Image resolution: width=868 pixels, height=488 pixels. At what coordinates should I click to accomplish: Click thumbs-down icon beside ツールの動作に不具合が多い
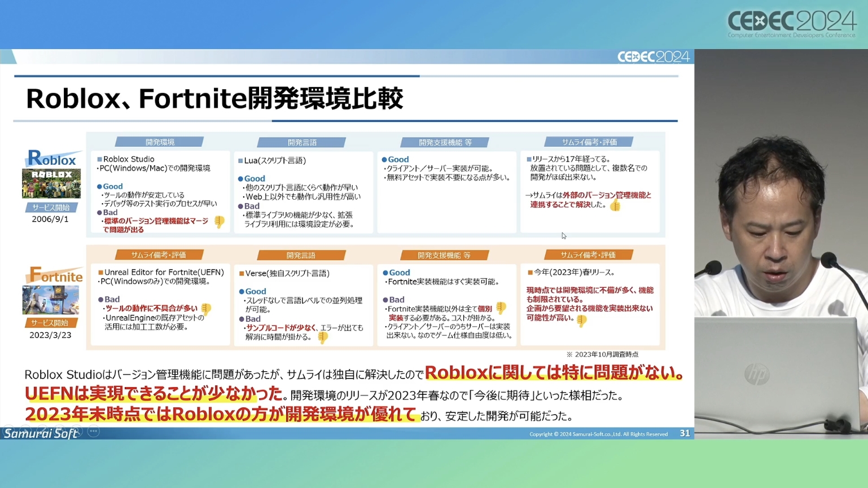[206, 309]
